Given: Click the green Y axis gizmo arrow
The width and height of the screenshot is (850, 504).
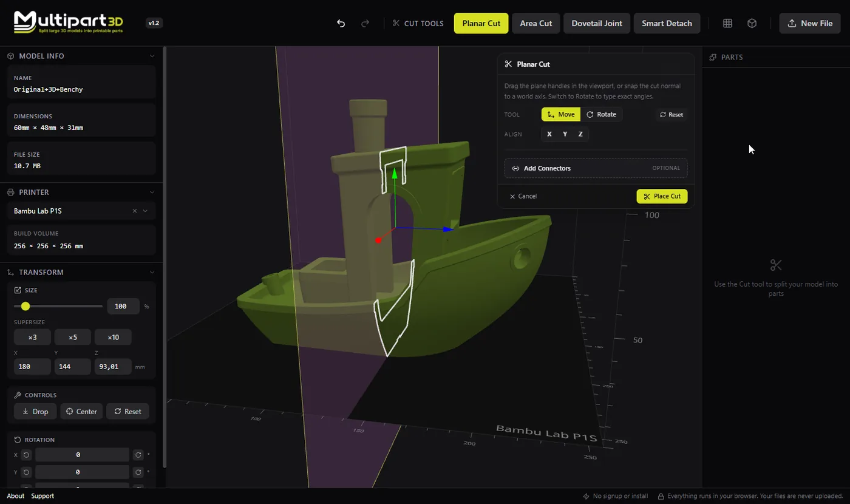Looking at the screenshot, I should (x=395, y=174).
